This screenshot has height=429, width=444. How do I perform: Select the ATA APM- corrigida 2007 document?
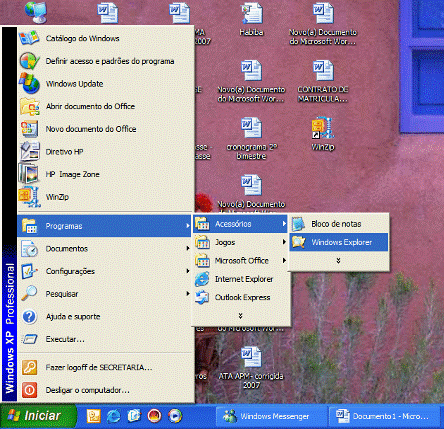[251, 368]
